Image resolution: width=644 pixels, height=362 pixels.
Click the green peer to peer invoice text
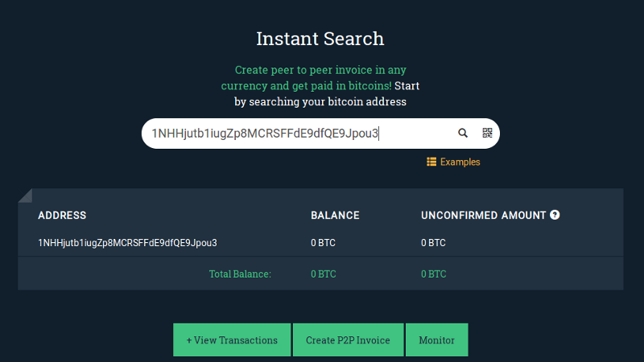point(314,77)
